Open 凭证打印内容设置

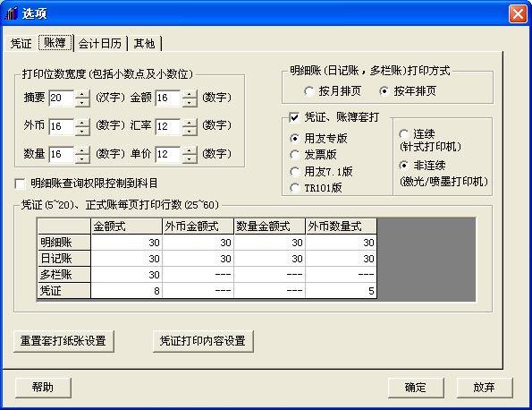point(203,341)
